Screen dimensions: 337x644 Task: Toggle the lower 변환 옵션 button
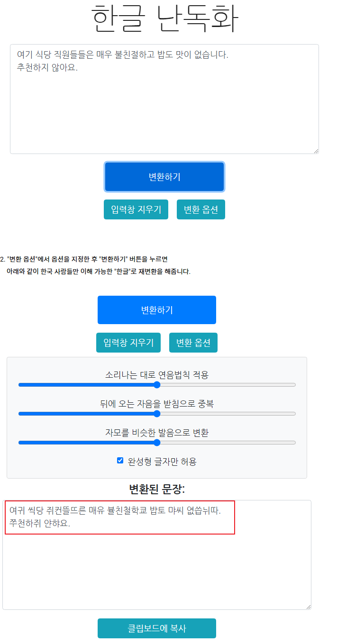click(x=193, y=343)
